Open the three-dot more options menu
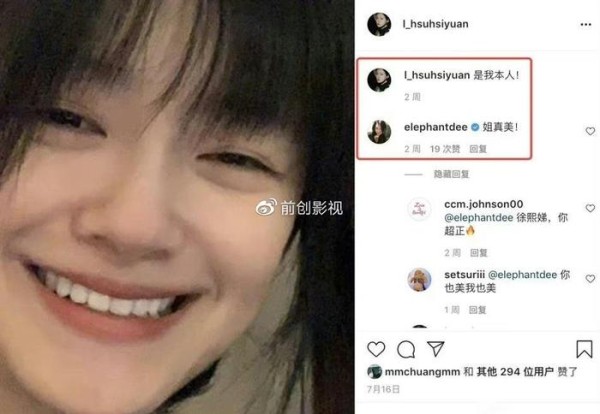 coord(585,24)
